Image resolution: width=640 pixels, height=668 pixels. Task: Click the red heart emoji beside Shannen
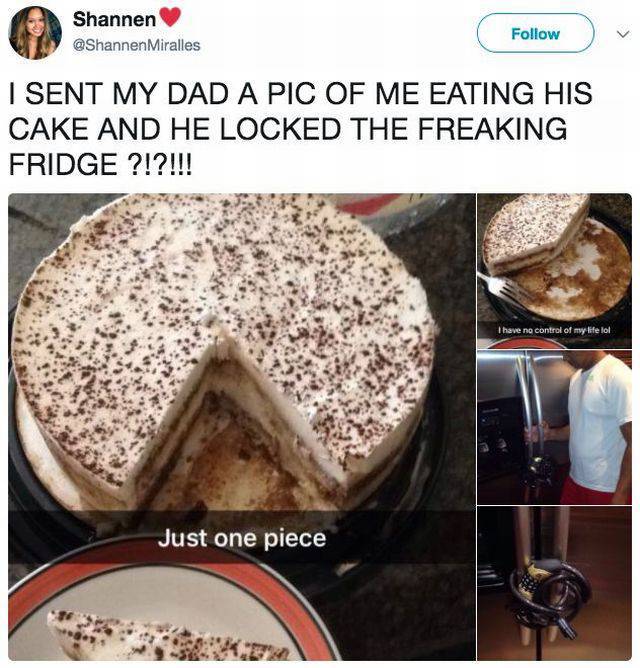click(170, 17)
